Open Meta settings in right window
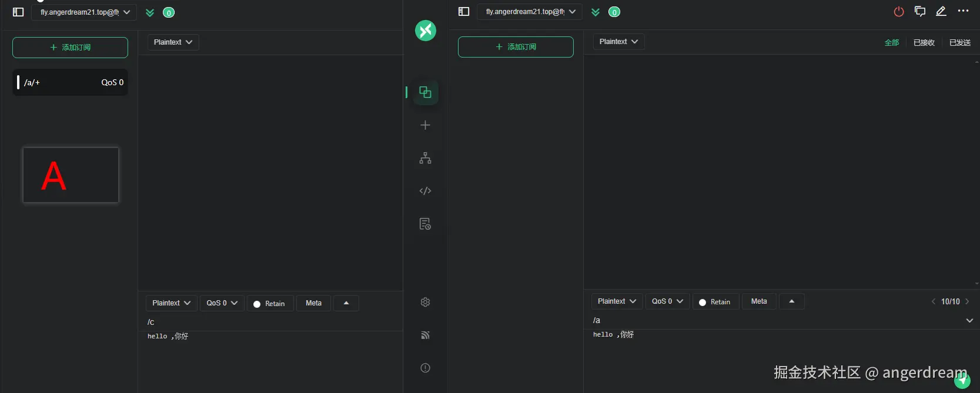The image size is (980, 393). pyautogui.click(x=759, y=301)
